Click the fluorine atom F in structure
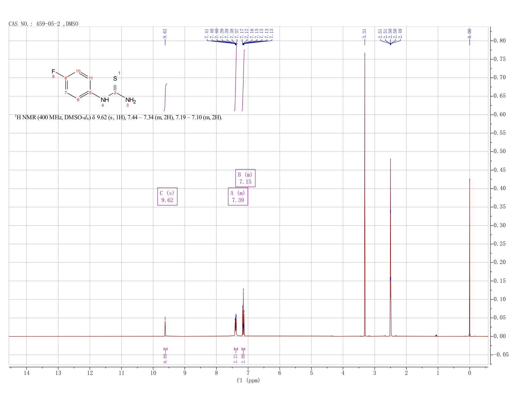532x411 pixels. click(53, 71)
